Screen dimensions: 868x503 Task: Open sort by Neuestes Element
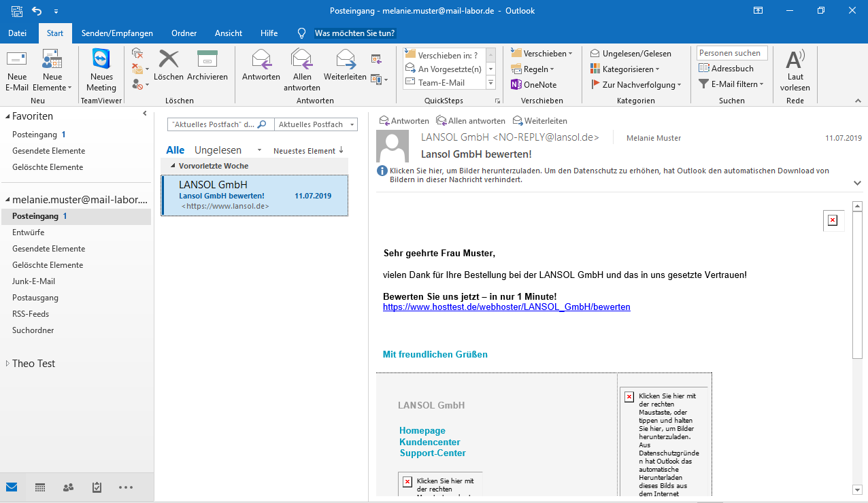(308, 151)
